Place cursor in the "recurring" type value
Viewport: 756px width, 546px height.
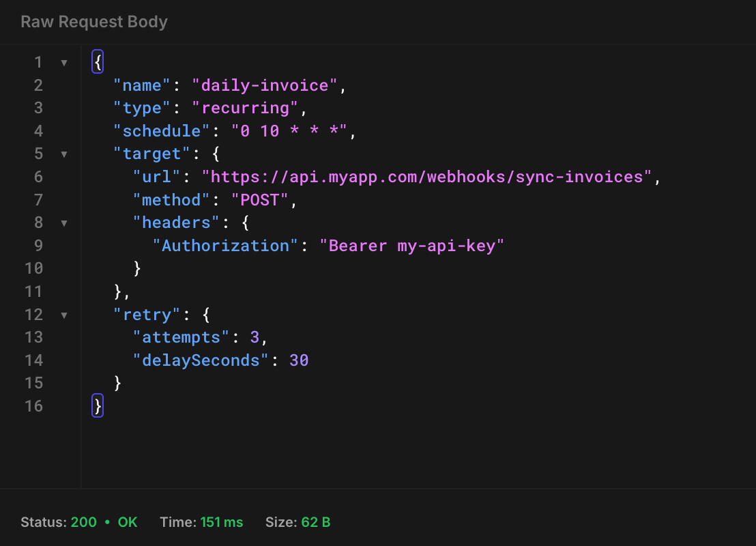click(x=245, y=109)
